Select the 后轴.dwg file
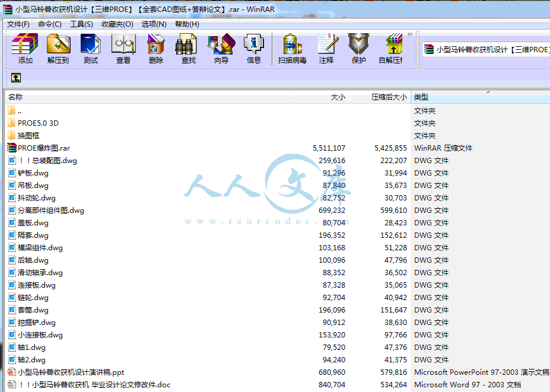The width and height of the screenshot is (550, 392). tap(28, 260)
